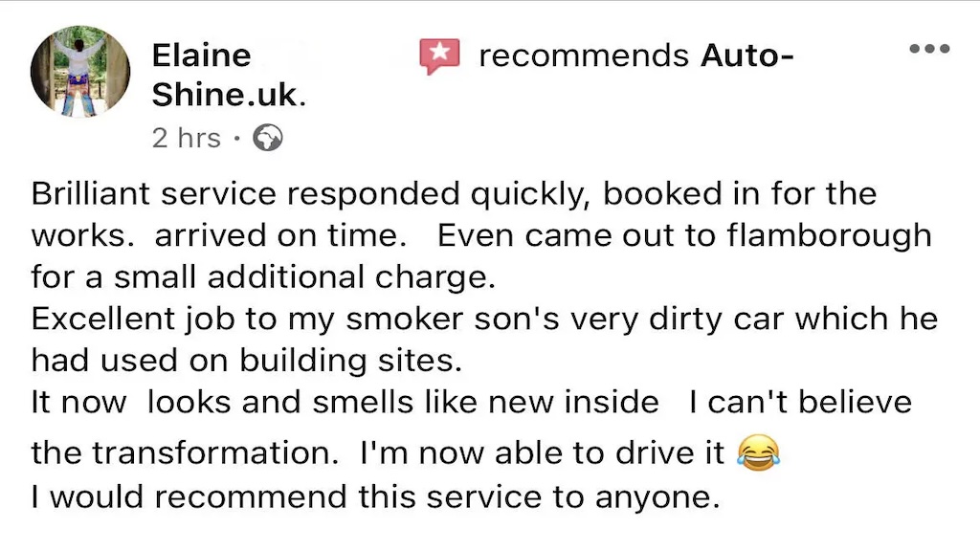
Task: Click the Shine.uk. page name text
Action: click(x=229, y=95)
